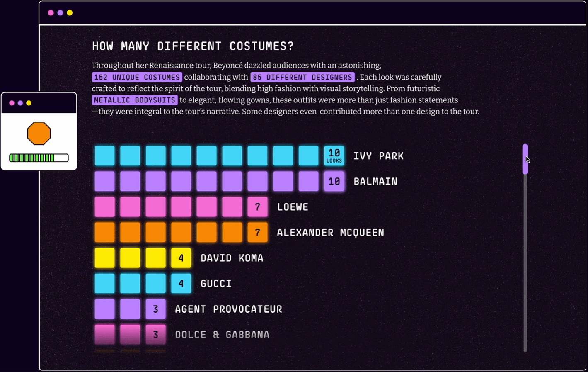Viewport: 588px width, 372px height.
Task: Click the 'METALLIC BODYSUITS' highlight
Action: 135,100
